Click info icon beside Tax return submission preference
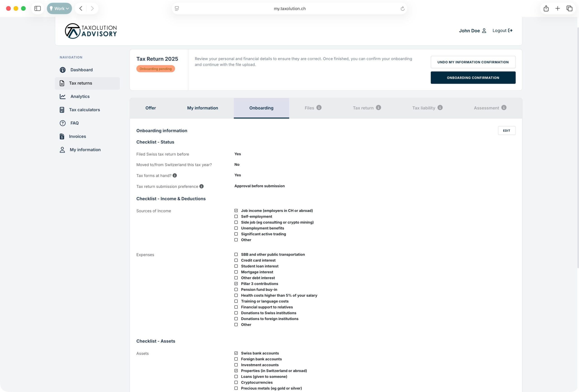The image size is (579, 392). click(x=202, y=186)
